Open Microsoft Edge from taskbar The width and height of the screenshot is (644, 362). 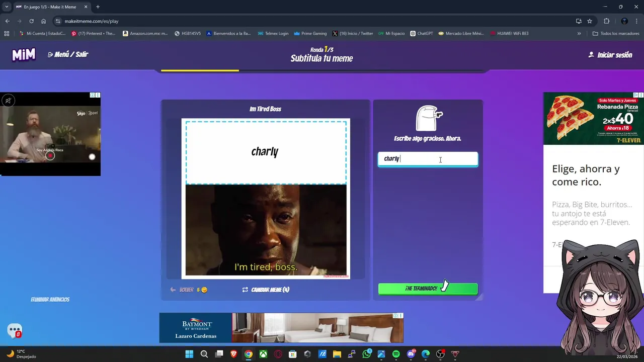(x=426, y=354)
